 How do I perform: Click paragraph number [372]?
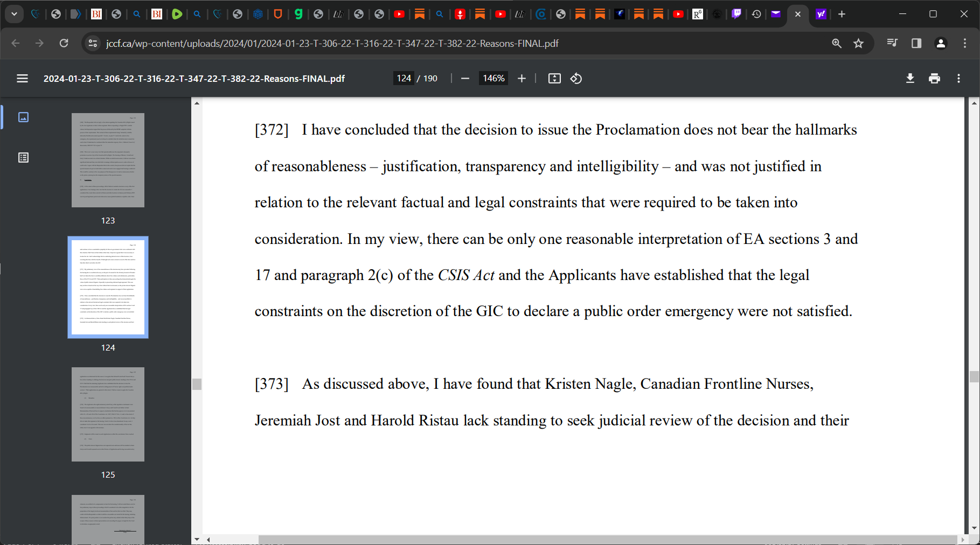coord(272,130)
